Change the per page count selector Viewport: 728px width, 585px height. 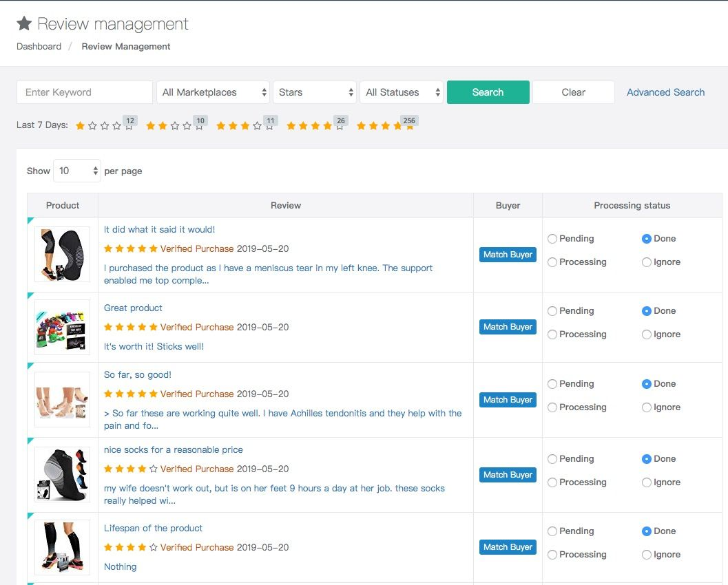pos(77,171)
